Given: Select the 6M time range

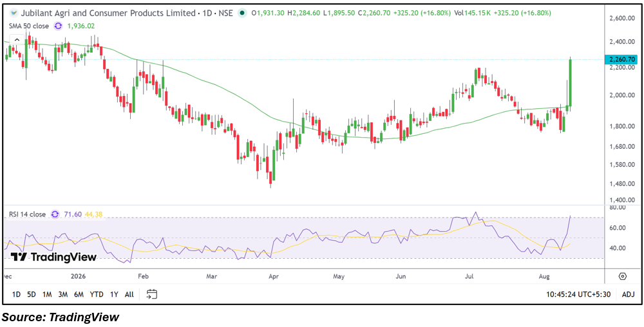Looking at the screenshot, I should pos(79,294).
